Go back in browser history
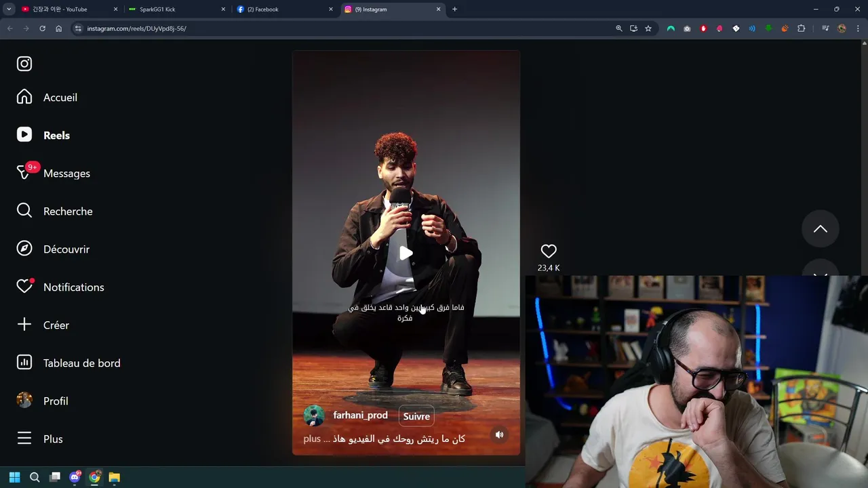This screenshot has height=488, width=868. [9, 28]
